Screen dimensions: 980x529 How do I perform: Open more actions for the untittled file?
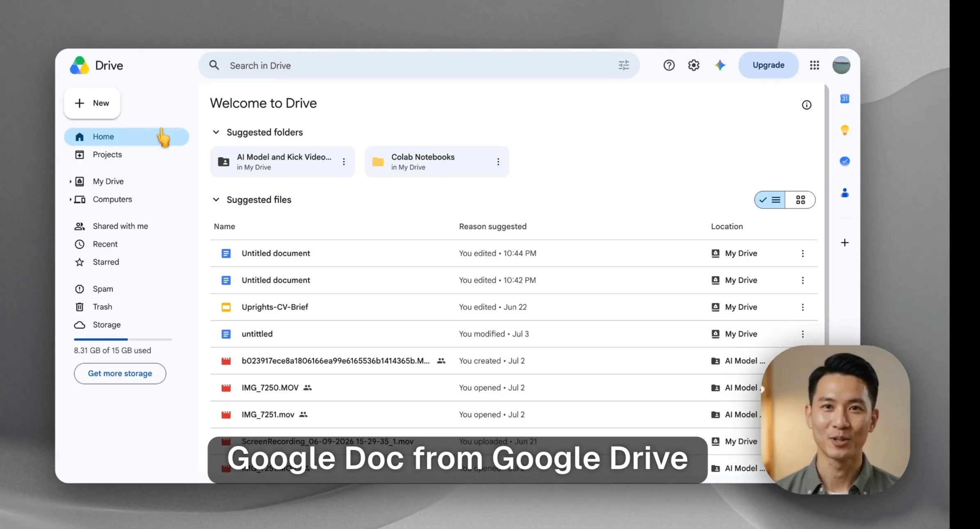802,334
